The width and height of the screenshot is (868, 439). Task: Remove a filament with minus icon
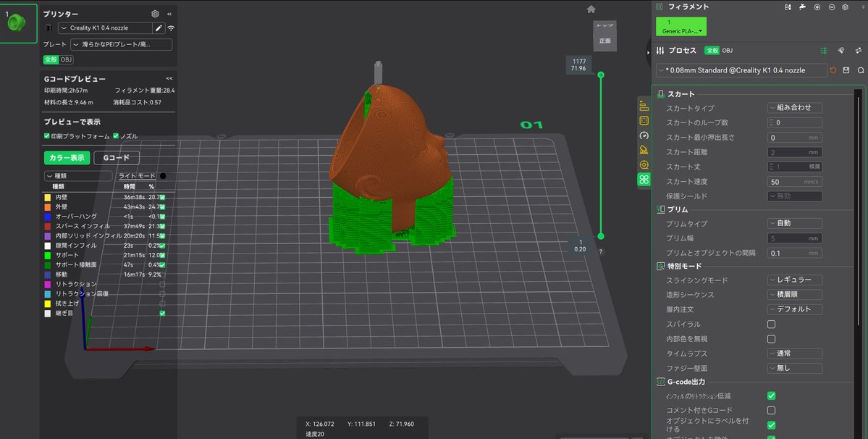tap(832, 7)
